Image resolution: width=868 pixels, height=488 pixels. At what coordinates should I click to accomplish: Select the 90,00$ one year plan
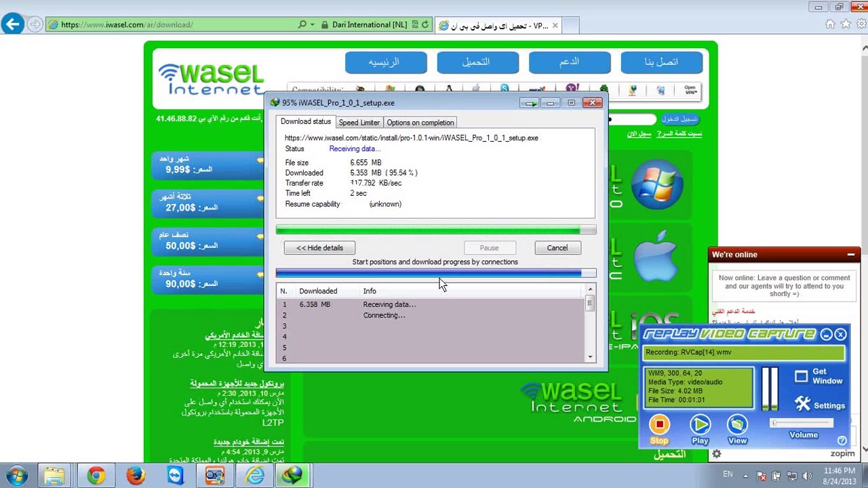209,279
